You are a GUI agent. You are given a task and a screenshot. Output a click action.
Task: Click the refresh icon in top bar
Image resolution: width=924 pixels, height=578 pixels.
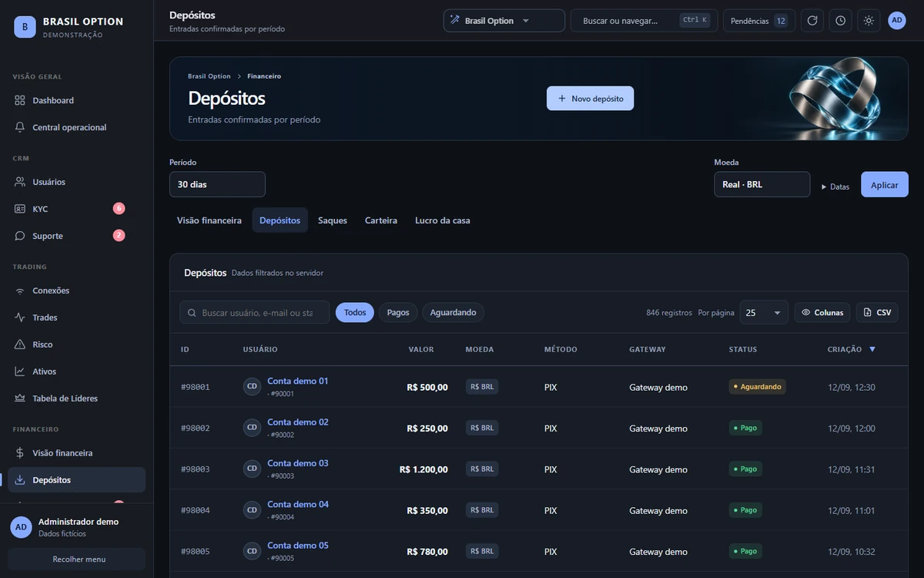point(812,21)
